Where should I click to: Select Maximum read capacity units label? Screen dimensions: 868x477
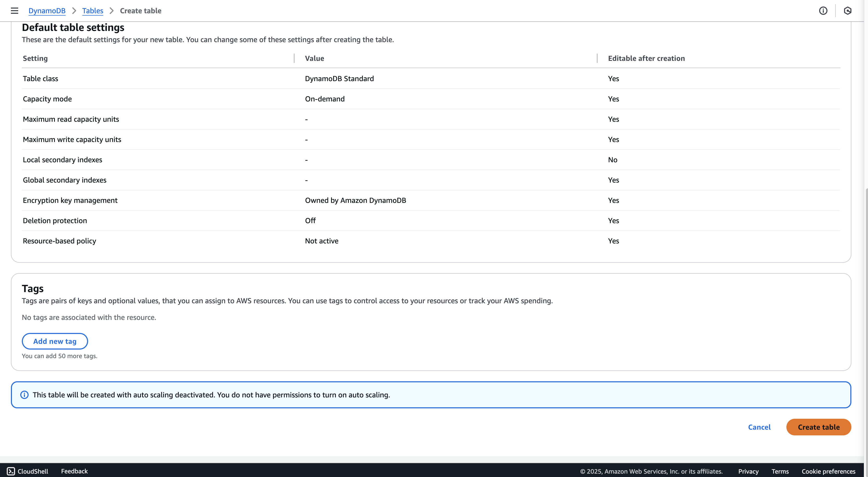tap(71, 119)
